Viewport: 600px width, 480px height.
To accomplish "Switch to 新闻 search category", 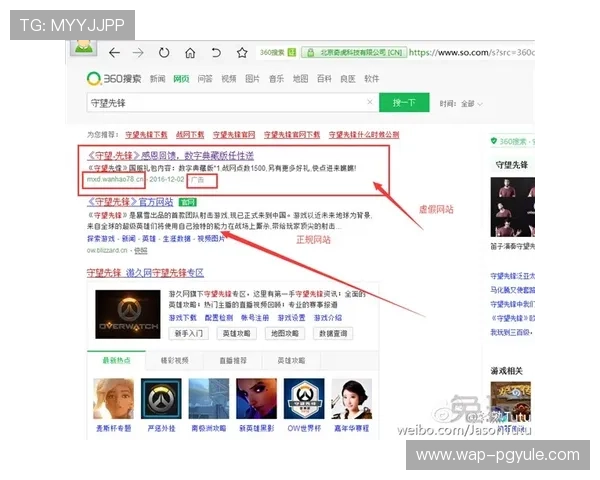I will point(158,79).
